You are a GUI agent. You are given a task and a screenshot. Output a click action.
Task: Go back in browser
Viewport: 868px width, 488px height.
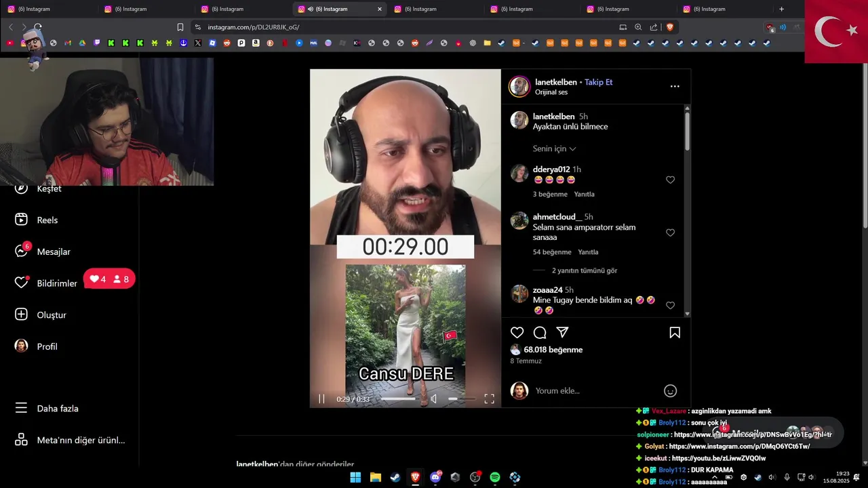[x=11, y=27]
